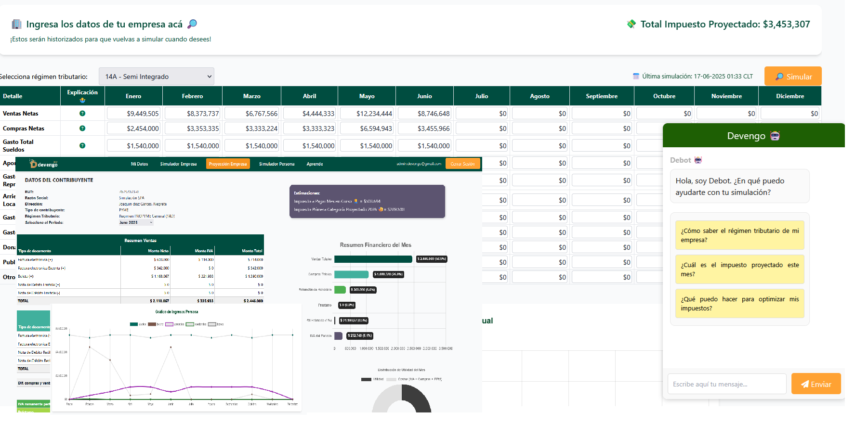Click the Compras Netas Marzo field $3,333,224
Image resolution: width=868 pixels, height=437 pixels.
(252, 129)
